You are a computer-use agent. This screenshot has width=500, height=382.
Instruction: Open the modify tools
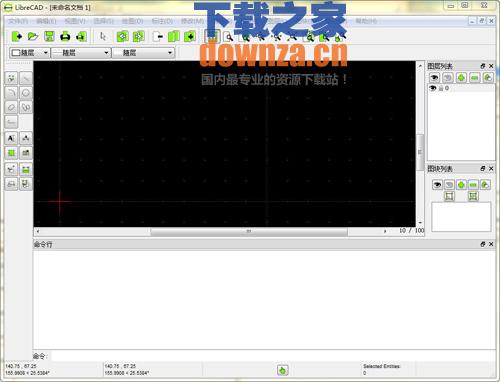11,169
